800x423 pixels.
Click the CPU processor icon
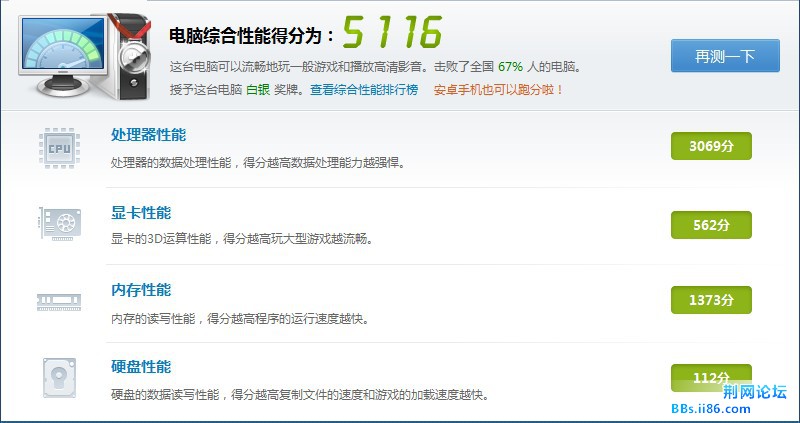click(x=59, y=148)
